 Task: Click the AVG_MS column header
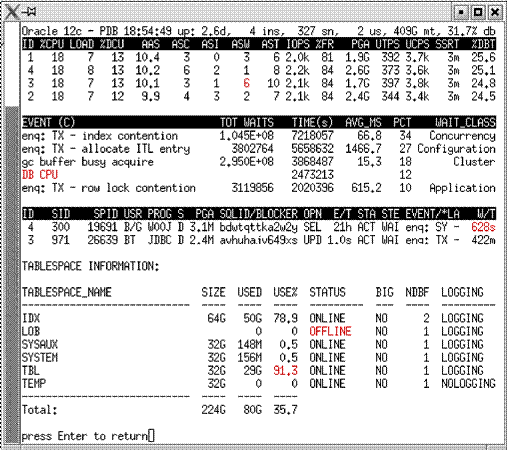[x=363, y=123]
